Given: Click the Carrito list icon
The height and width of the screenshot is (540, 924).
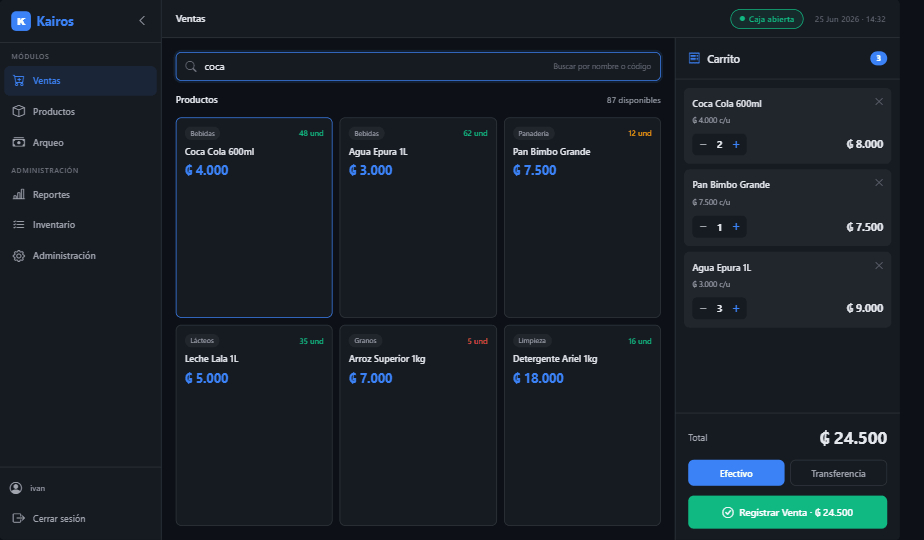Looking at the screenshot, I should tap(694, 58).
